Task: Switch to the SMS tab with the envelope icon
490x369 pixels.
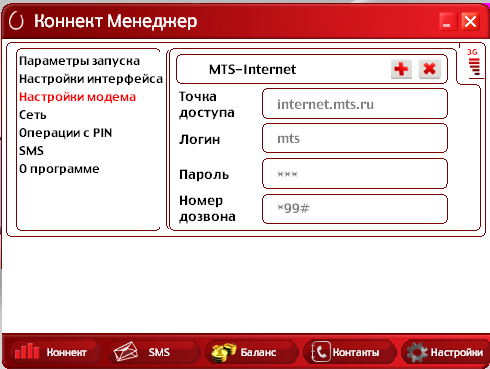Action: pos(153,352)
